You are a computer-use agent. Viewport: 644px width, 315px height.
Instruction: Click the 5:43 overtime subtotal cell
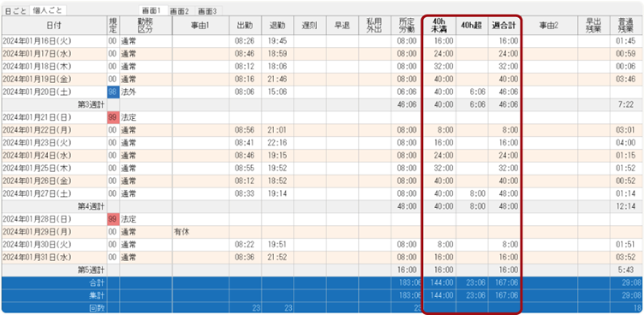pos(626,270)
